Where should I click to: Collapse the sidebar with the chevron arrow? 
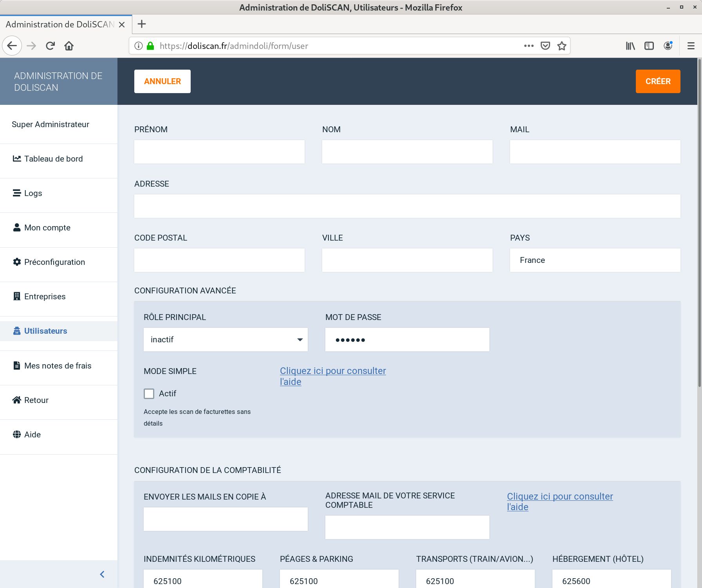tap(102, 574)
